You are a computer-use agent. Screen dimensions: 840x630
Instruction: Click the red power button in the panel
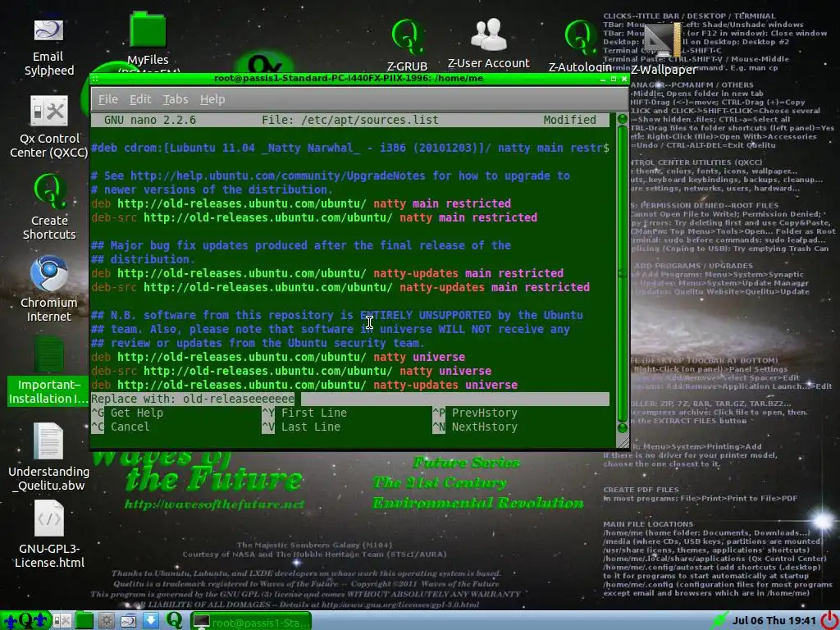point(829,621)
